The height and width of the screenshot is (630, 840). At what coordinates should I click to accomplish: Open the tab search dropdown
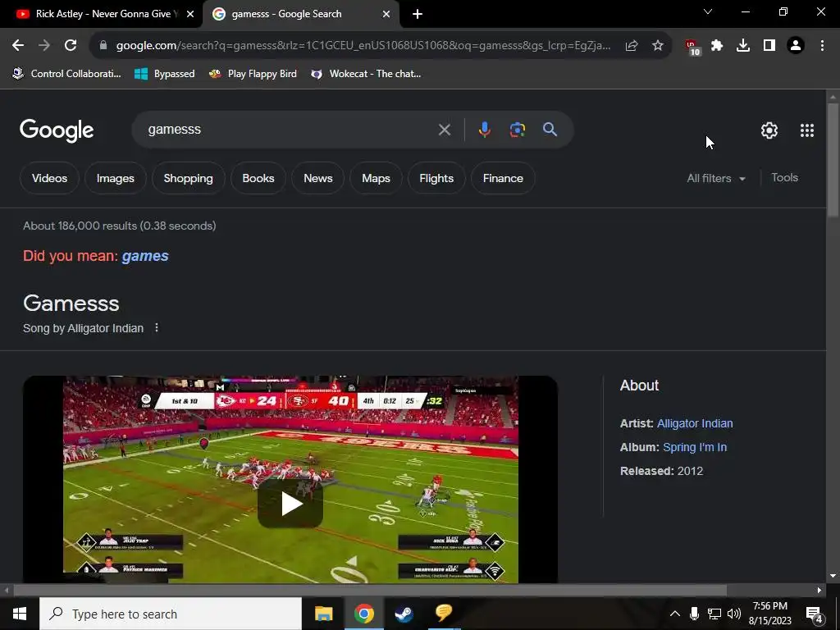tap(708, 11)
